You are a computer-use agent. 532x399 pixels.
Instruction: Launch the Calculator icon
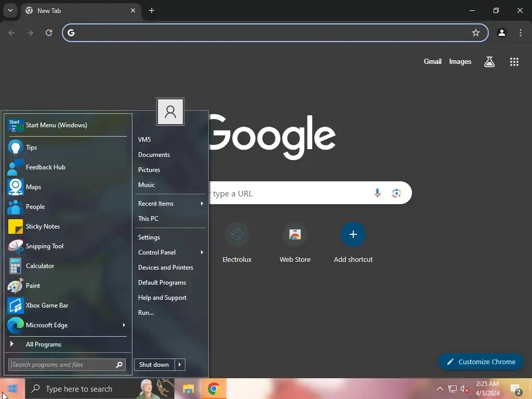[x=15, y=265]
